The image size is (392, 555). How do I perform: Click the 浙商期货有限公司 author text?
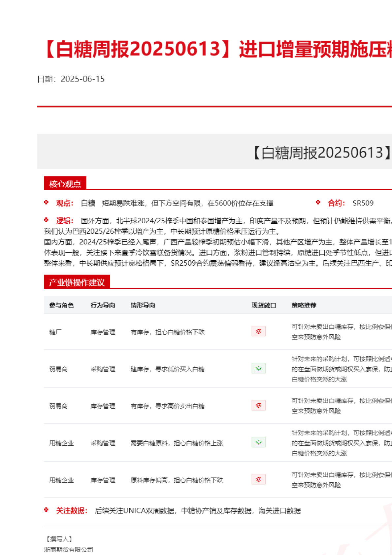point(69,549)
